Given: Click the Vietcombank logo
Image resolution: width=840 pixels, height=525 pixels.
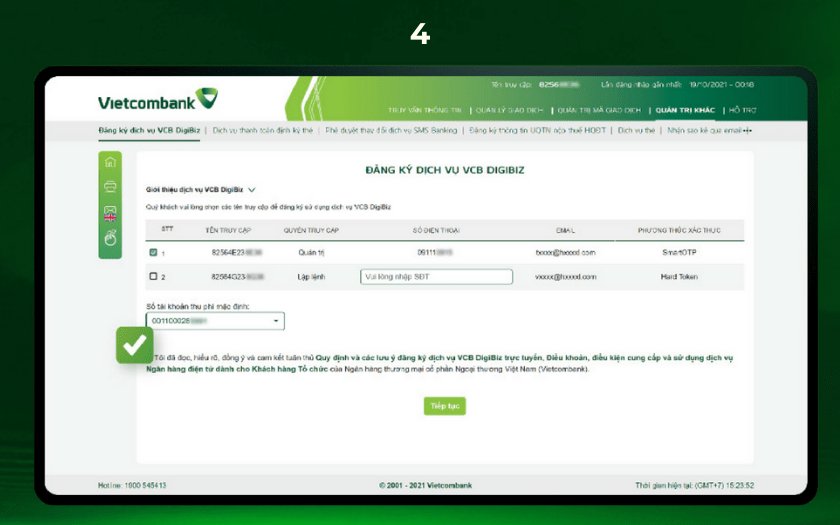Looking at the screenshot, I should click(x=157, y=101).
